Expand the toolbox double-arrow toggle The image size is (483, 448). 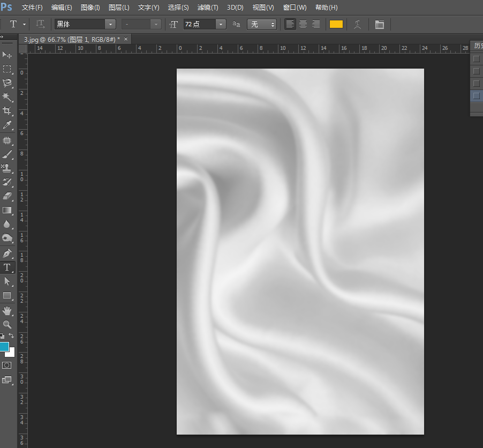(2, 37)
